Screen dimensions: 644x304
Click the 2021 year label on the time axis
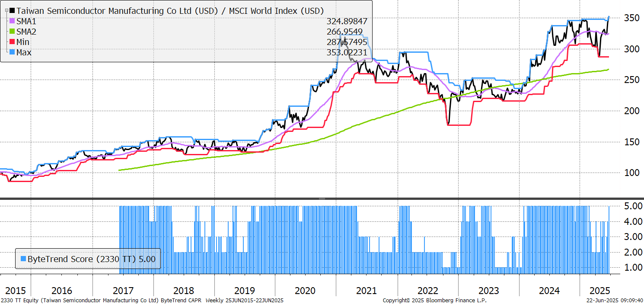click(x=367, y=291)
